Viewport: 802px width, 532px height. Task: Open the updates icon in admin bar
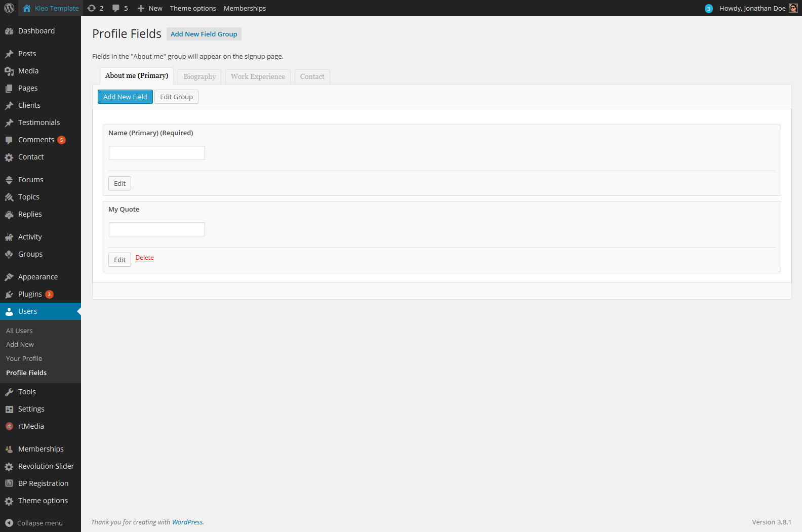tap(92, 8)
